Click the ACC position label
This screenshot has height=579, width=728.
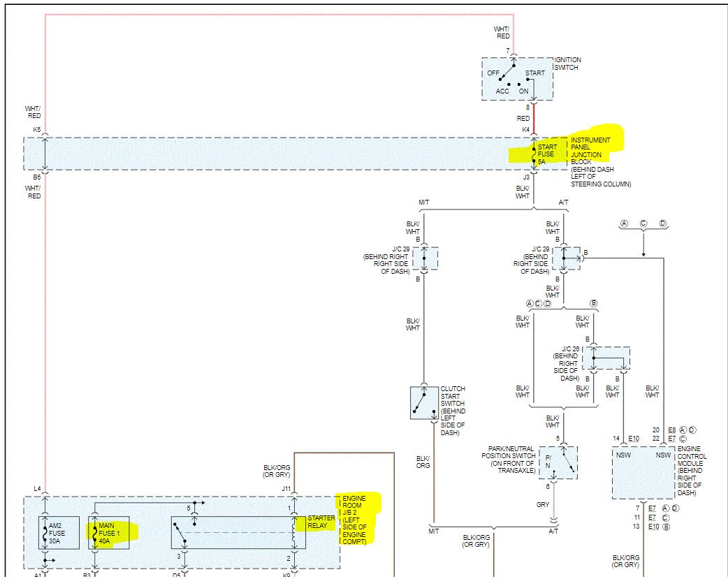tap(502, 91)
